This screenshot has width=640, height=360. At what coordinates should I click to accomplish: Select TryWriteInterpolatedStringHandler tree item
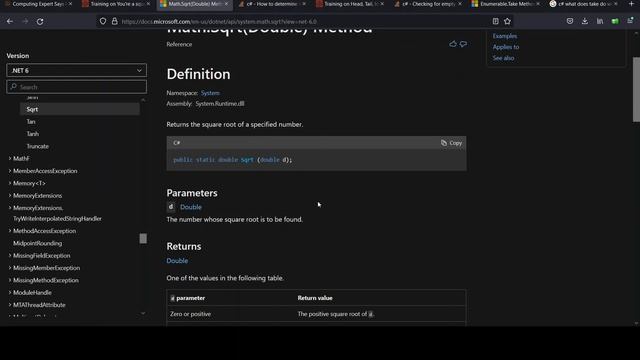pyautogui.click(x=57, y=219)
